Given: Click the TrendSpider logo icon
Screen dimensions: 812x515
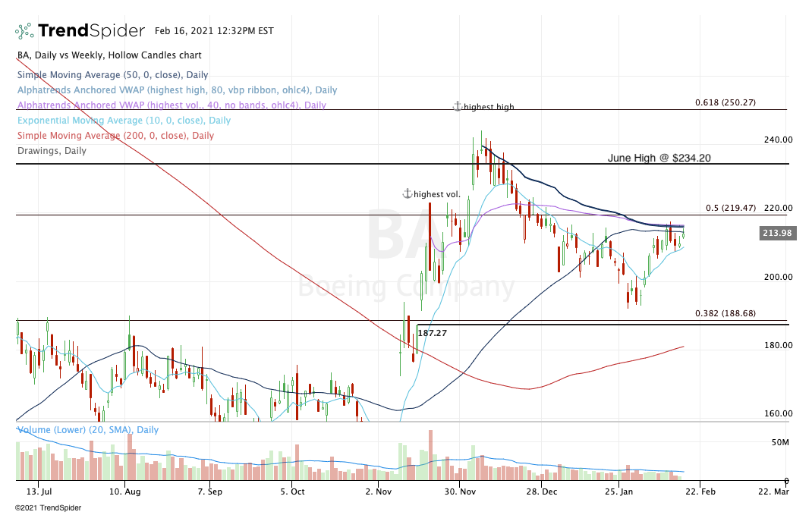Looking at the screenshot, I should coord(24,31).
